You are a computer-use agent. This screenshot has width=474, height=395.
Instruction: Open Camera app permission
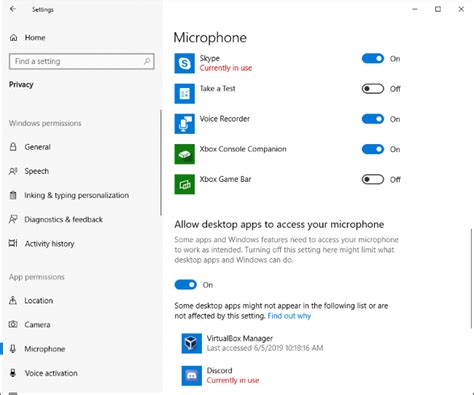click(x=37, y=325)
